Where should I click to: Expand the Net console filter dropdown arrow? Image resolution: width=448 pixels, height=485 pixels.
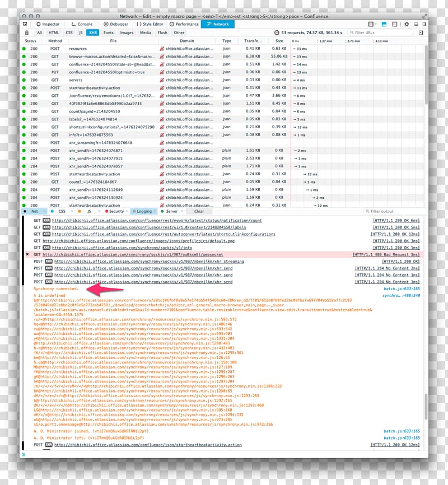click(x=45, y=211)
